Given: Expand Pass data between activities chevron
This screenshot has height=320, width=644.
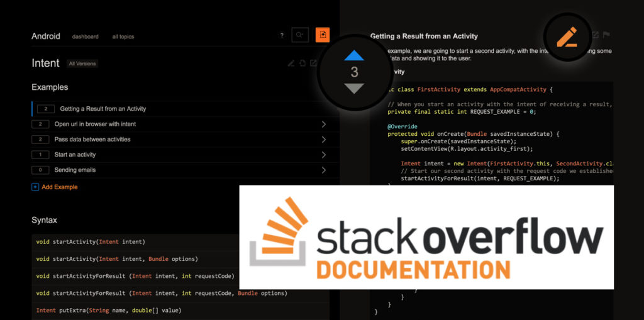Looking at the screenshot, I should click(324, 140).
